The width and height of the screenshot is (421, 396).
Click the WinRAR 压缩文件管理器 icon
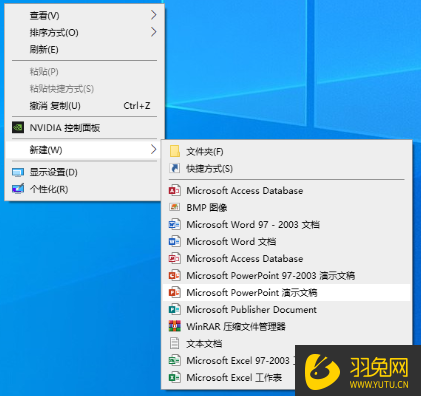pyautogui.click(x=175, y=326)
